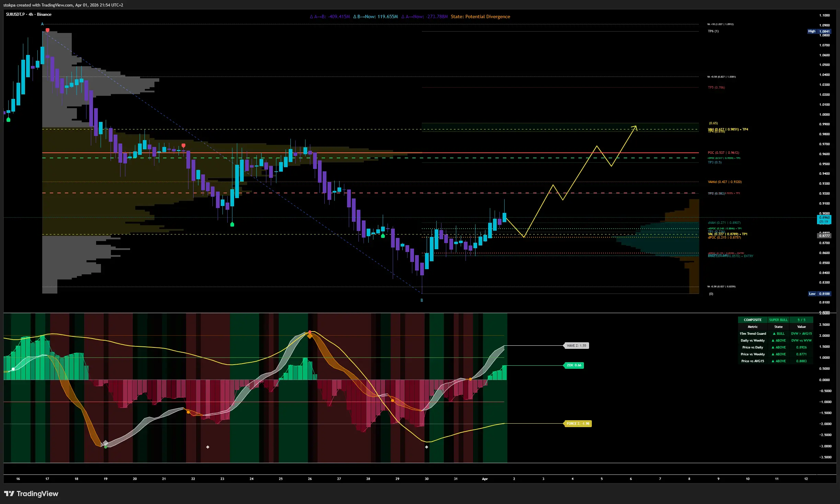Viewport: 840px width, 504px height.
Task: Click the current price 0.8960 countdown tag
Action: [824, 220]
